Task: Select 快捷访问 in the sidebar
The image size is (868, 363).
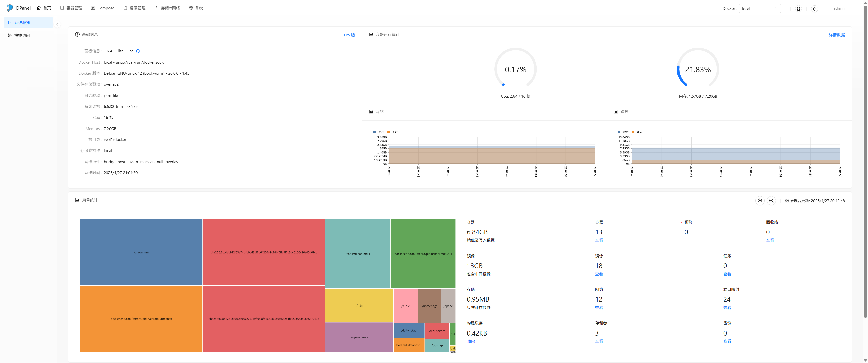Action: (x=22, y=35)
